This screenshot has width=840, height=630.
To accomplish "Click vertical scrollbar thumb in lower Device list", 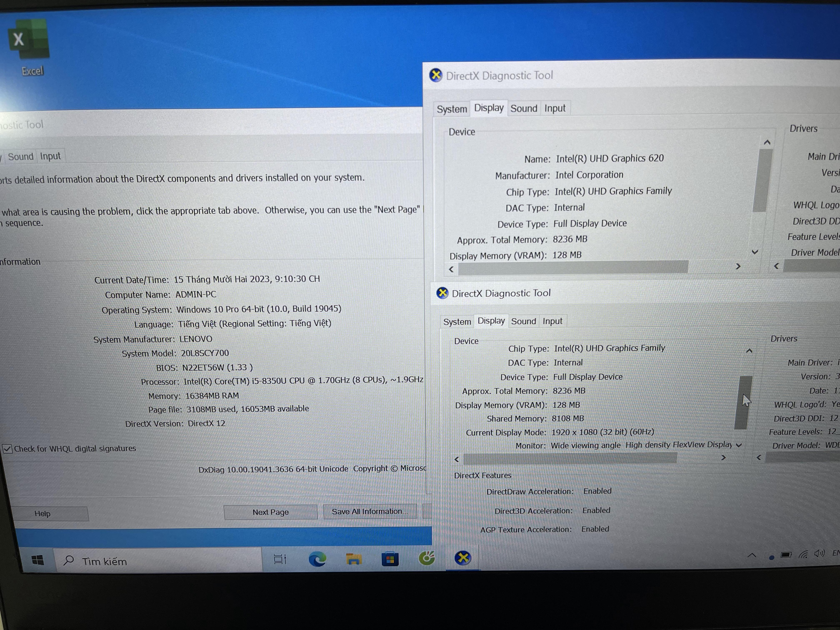I will [743, 402].
